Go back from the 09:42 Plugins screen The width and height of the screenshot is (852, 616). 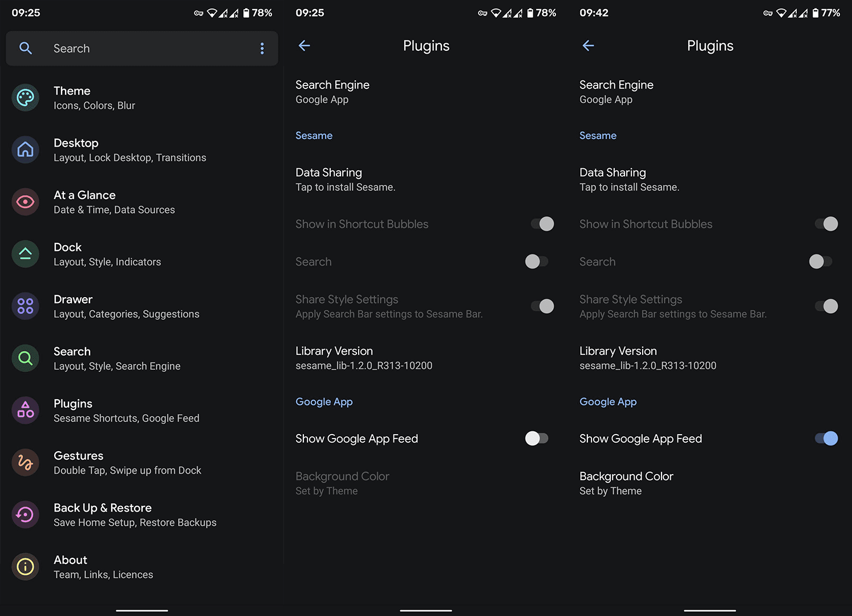tap(589, 46)
